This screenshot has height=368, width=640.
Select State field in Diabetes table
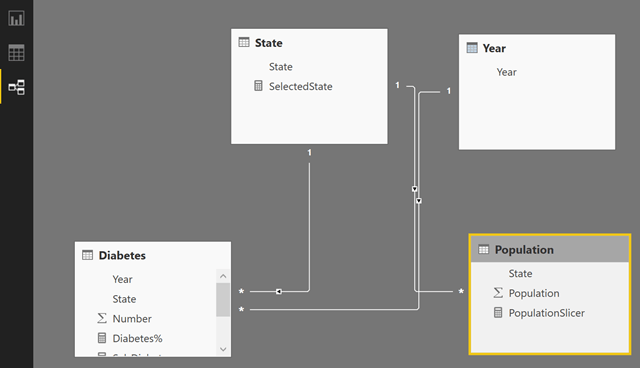[124, 299]
